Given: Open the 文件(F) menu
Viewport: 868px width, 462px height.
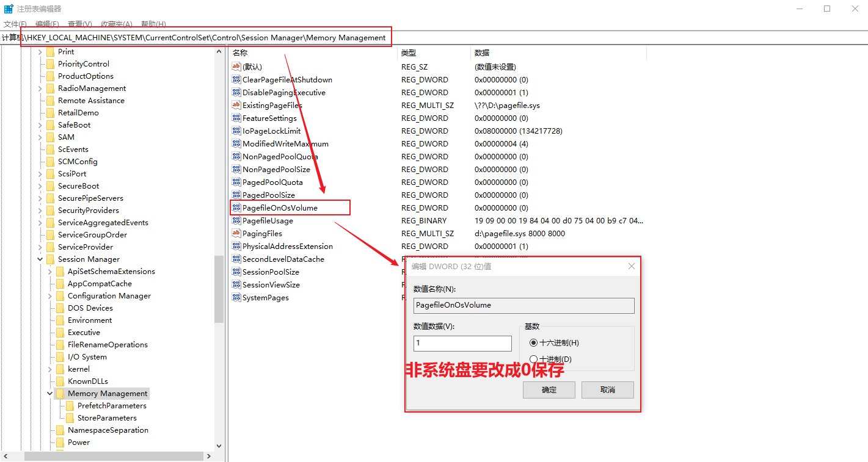Looking at the screenshot, I should pos(15,24).
